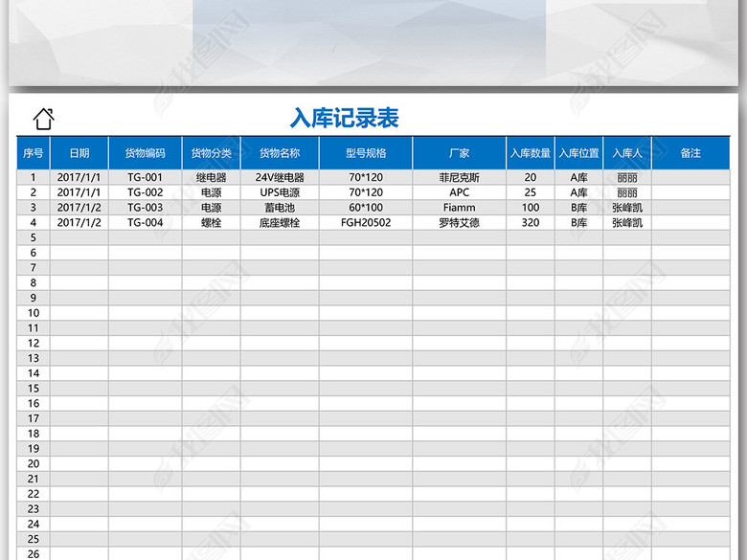
Task: Select the B库 cell in row 4
Action: (x=578, y=223)
